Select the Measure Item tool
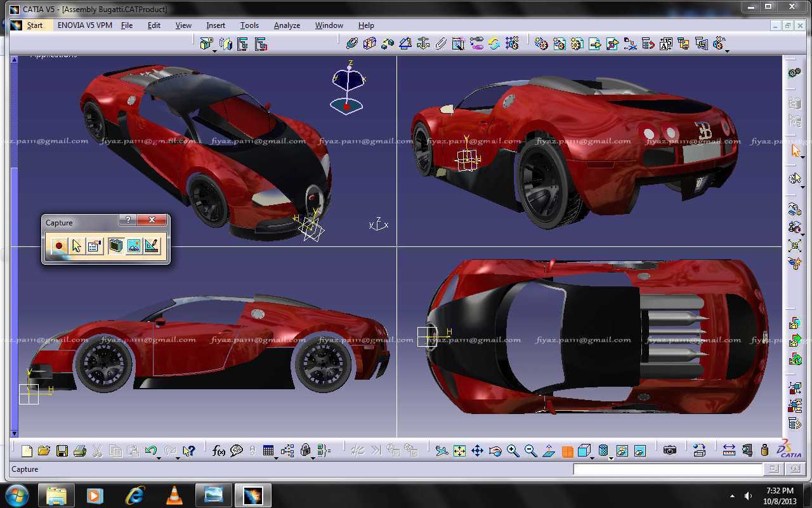This screenshot has width=812, height=508. pos(747,451)
